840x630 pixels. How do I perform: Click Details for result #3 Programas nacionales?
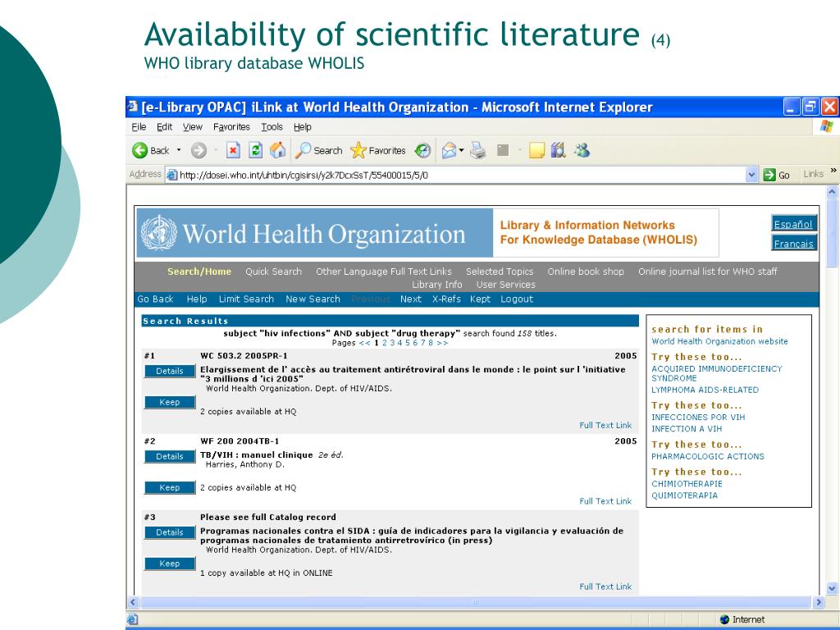[x=170, y=532]
